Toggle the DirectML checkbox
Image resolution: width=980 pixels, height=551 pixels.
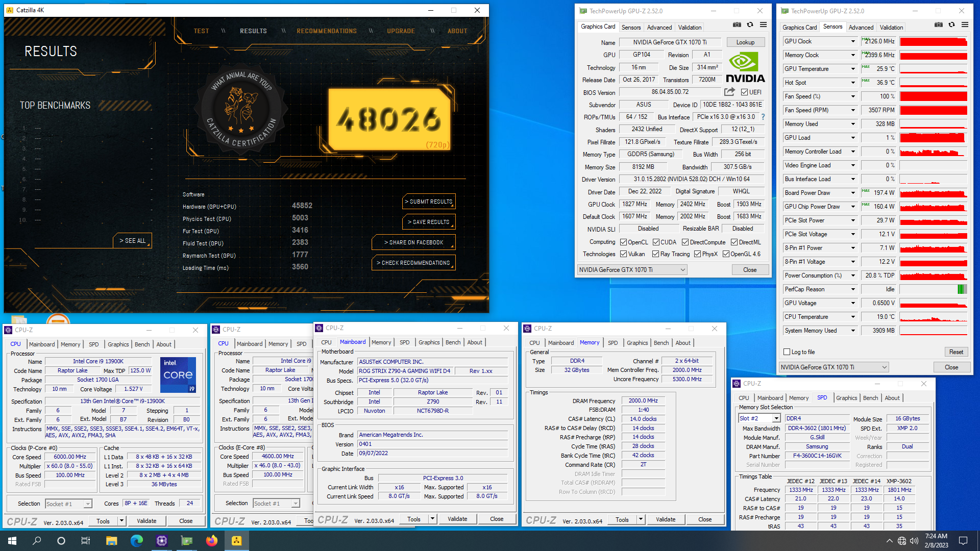click(x=734, y=242)
